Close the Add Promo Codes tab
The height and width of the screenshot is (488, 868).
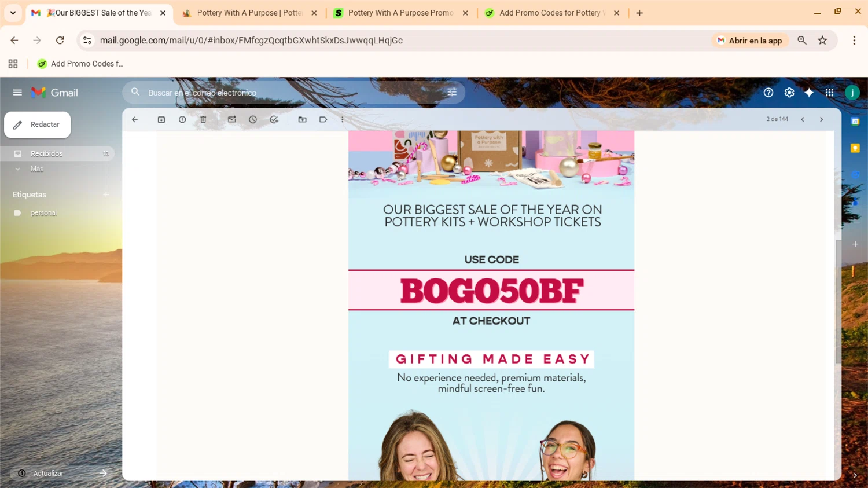617,13
